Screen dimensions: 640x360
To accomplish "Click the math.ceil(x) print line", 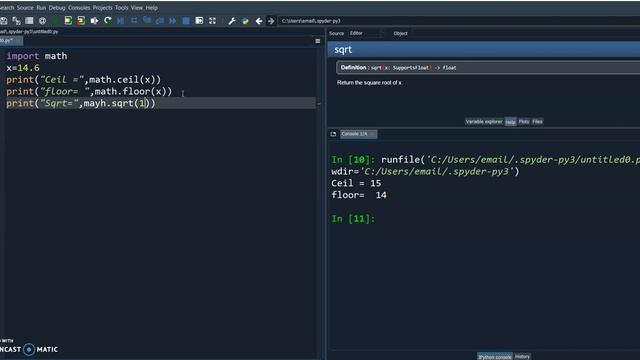I will [x=84, y=80].
